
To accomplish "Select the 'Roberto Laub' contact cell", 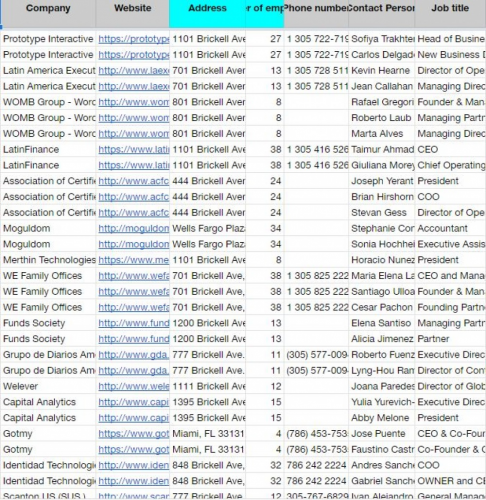I will click(x=382, y=118).
